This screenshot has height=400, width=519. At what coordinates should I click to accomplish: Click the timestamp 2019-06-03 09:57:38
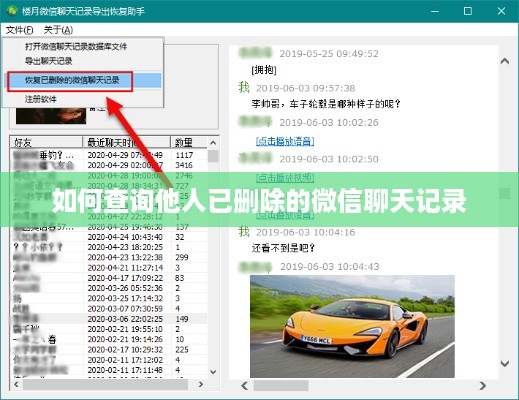[305, 88]
